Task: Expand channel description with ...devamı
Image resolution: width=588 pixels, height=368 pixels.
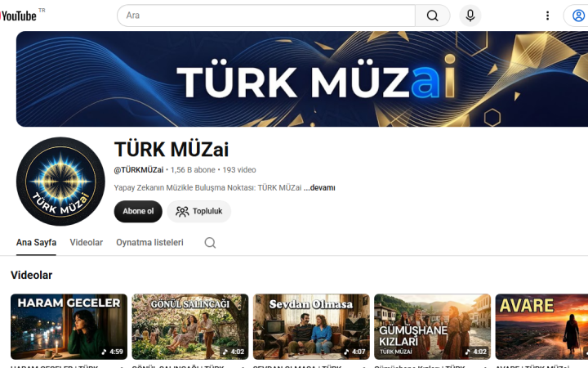Action: click(319, 188)
